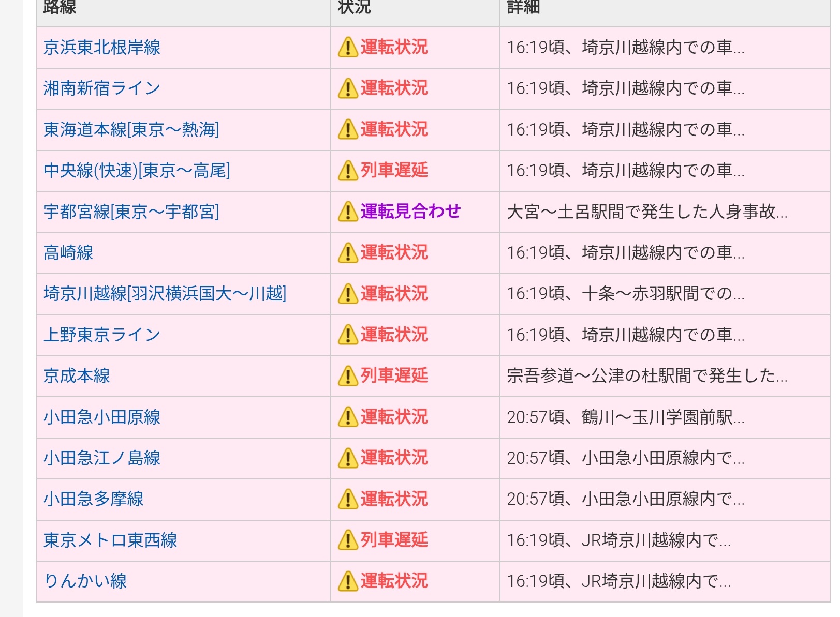Image resolution: width=840 pixels, height=617 pixels.
Task: Click 運転見合わせ status for 宇都宮線
Action: 410,212
